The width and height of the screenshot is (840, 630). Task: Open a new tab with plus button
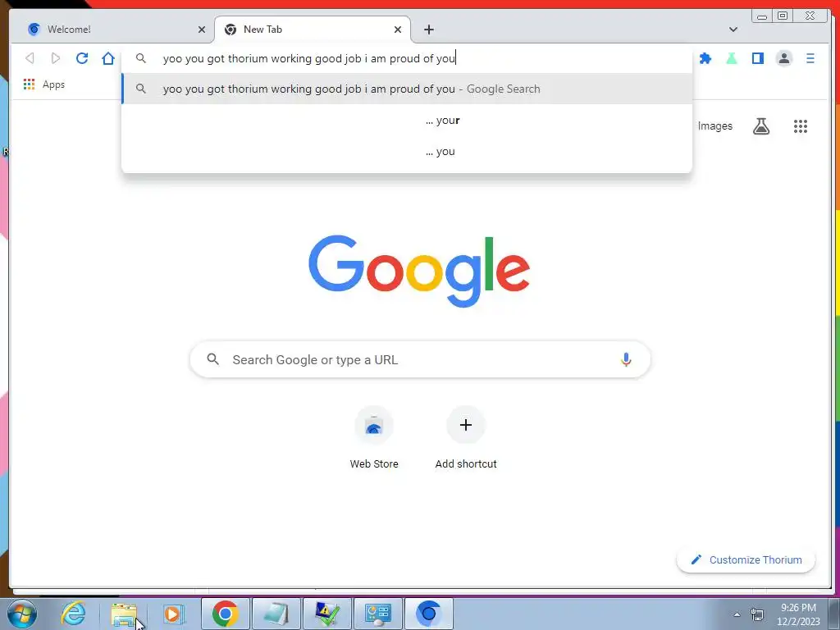[428, 30]
